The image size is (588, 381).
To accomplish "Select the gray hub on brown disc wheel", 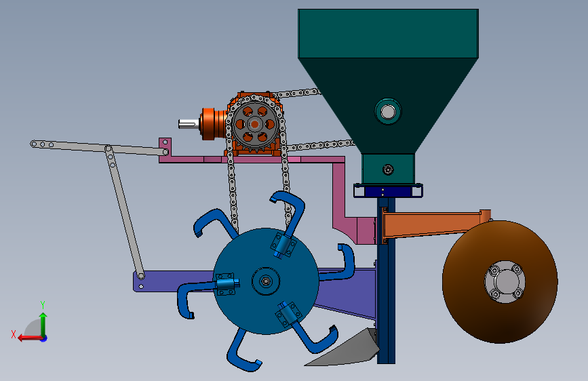I will click(505, 281).
